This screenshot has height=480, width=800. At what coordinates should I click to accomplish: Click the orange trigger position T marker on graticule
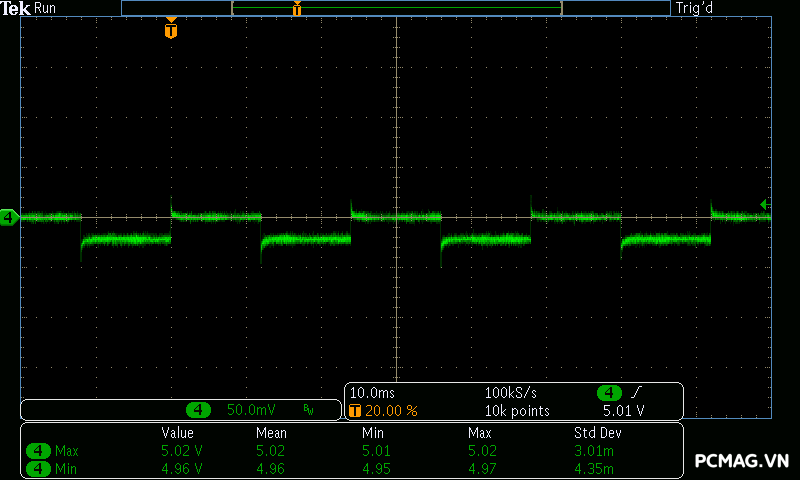(x=171, y=30)
